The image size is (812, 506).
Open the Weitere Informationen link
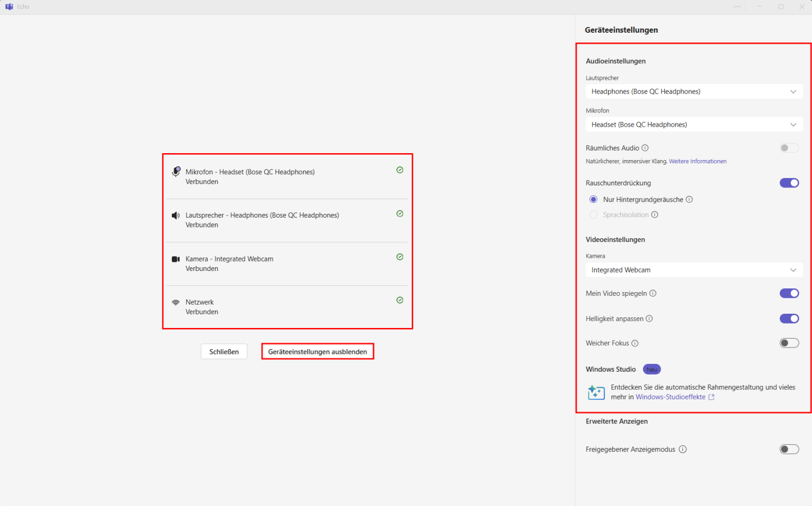697,161
